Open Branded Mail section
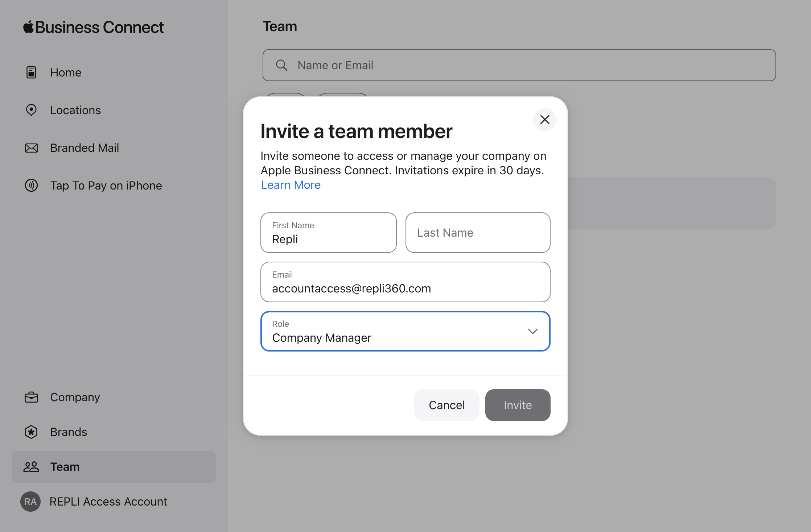 pos(85,148)
